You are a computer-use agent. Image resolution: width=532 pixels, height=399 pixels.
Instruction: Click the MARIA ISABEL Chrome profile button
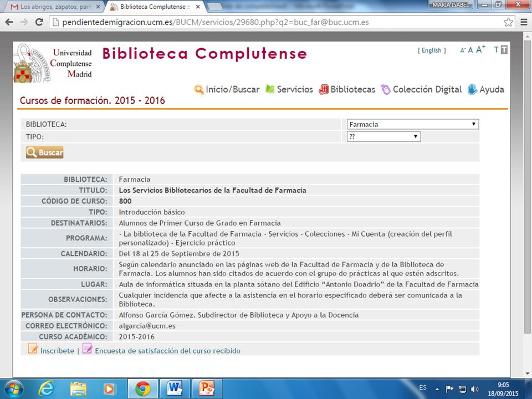coord(451,5)
